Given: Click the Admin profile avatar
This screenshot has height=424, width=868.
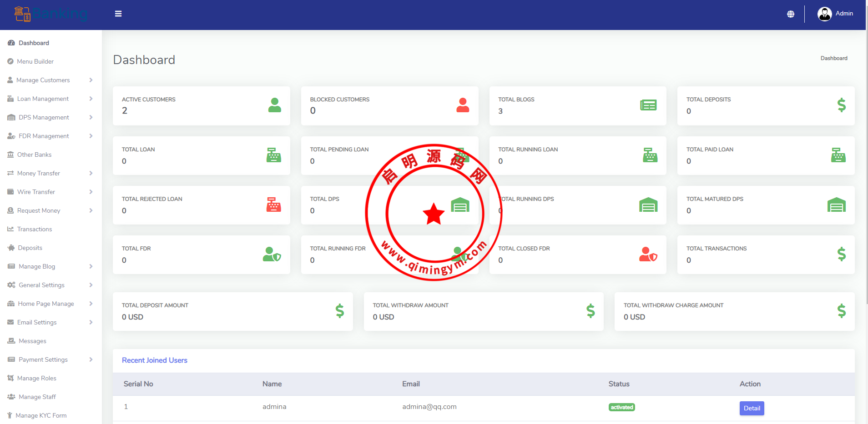Looking at the screenshot, I should [824, 14].
